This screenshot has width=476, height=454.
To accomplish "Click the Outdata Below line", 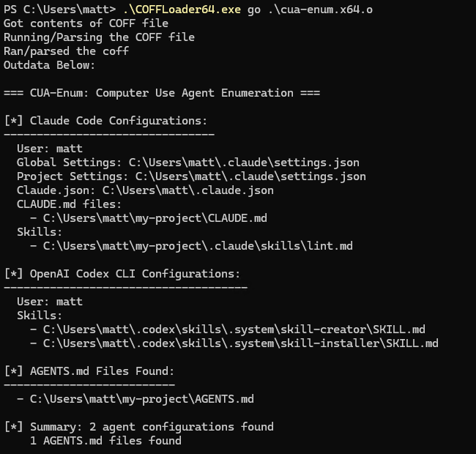I will (49, 65).
